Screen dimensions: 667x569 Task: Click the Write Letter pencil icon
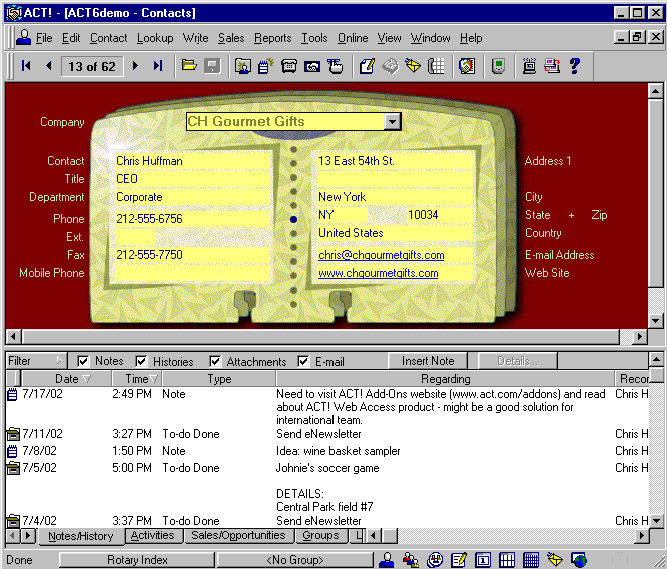click(367, 66)
